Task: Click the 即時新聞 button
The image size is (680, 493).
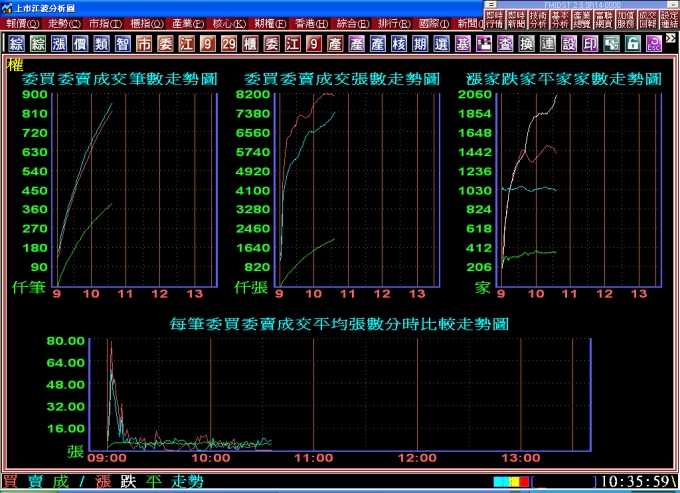Action: tap(517, 20)
